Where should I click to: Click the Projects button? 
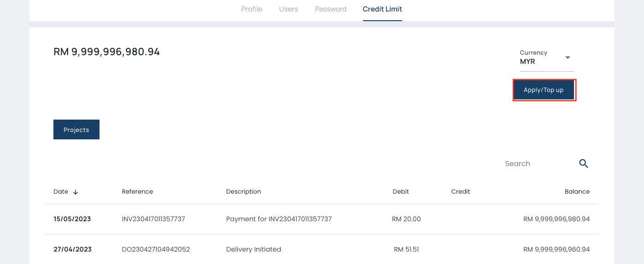[76, 130]
